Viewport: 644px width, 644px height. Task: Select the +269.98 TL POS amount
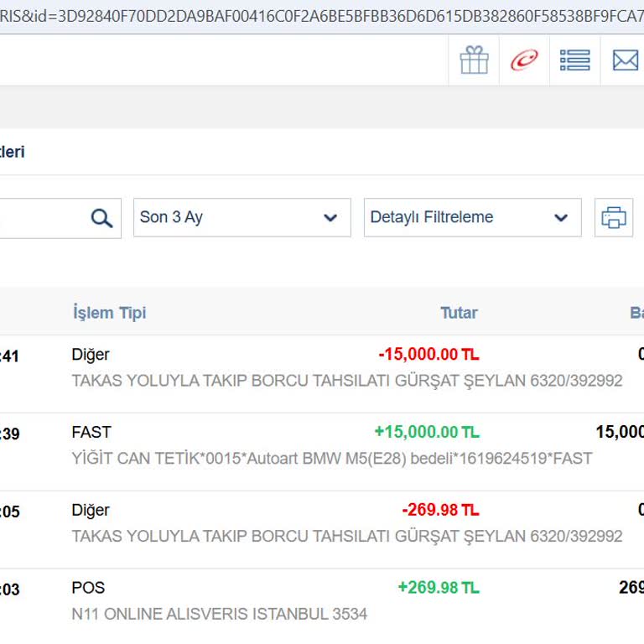click(x=439, y=588)
